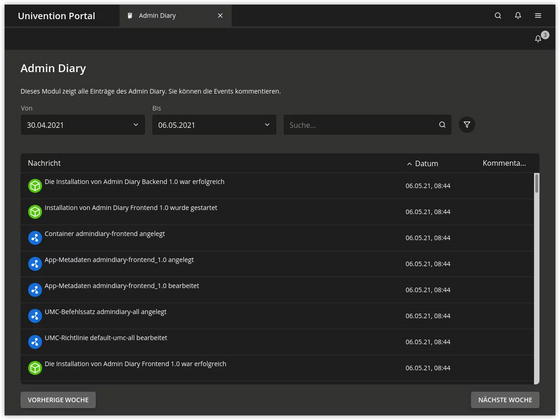Open the hamburger menu in top-right corner
560x420 pixels.
pyautogui.click(x=538, y=16)
